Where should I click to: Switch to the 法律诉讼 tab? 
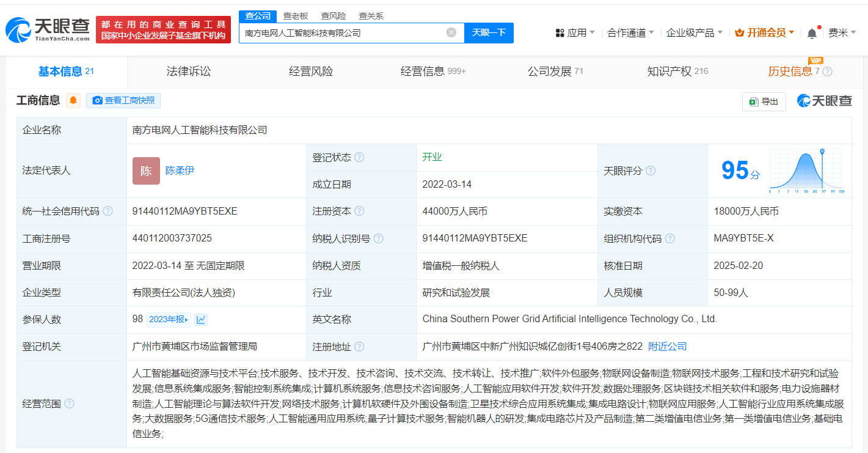click(x=188, y=72)
